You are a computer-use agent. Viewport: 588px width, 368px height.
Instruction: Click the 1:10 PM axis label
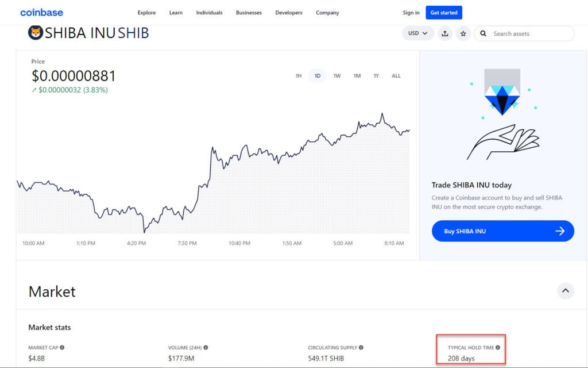pos(86,243)
